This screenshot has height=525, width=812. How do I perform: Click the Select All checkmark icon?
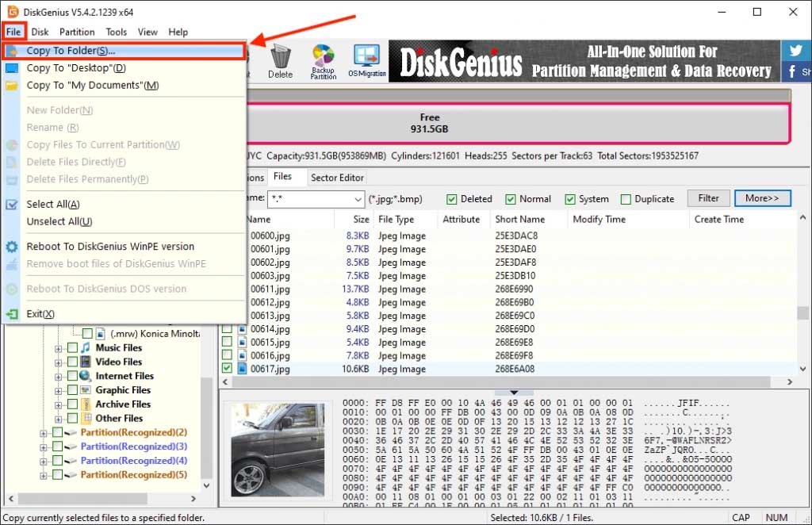pos(11,204)
